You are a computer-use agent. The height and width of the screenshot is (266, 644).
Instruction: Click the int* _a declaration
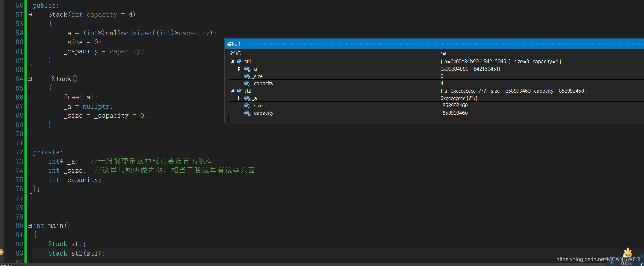(x=63, y=161)
